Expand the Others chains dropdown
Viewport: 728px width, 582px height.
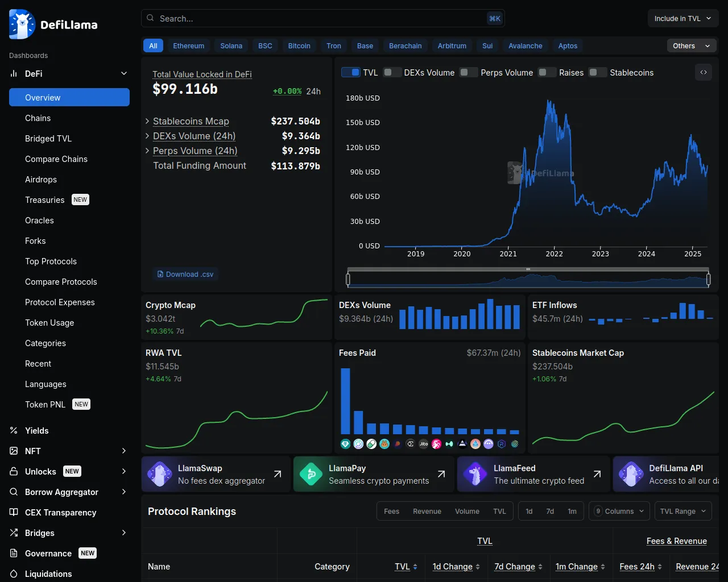(690, 46)
